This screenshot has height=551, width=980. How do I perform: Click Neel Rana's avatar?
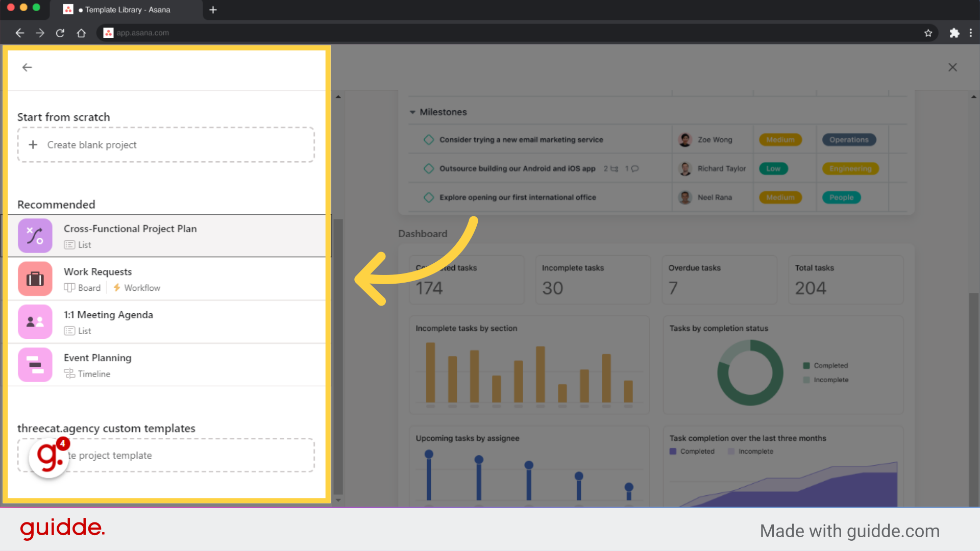685,197
